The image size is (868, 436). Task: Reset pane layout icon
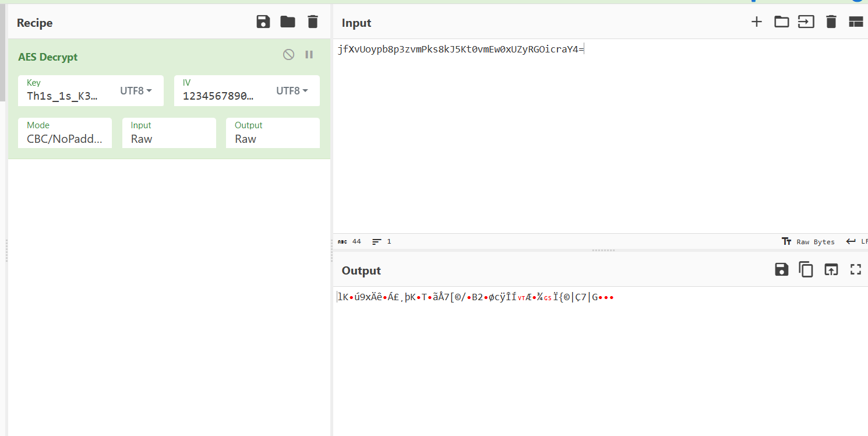click(856, 22)
